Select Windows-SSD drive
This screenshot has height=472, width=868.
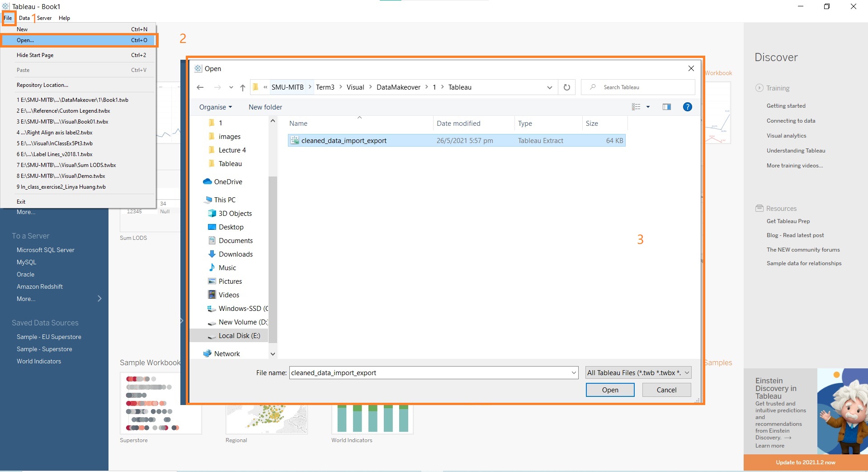(238, 308)
